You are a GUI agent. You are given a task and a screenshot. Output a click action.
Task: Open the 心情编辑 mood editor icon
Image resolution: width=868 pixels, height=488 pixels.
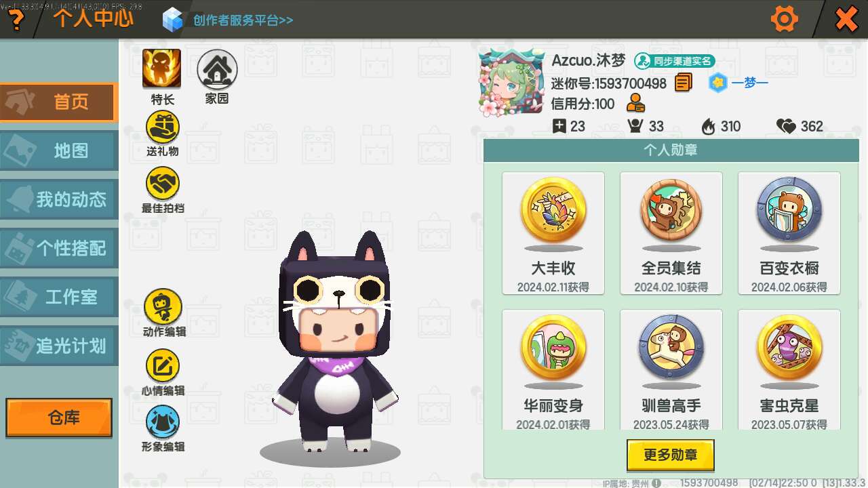163,366
